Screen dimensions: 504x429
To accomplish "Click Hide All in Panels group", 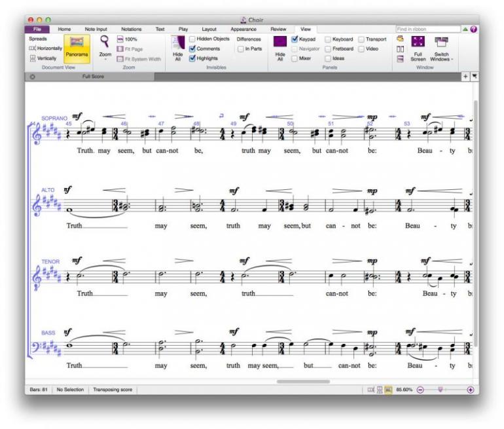I will [x=280, y=48].
